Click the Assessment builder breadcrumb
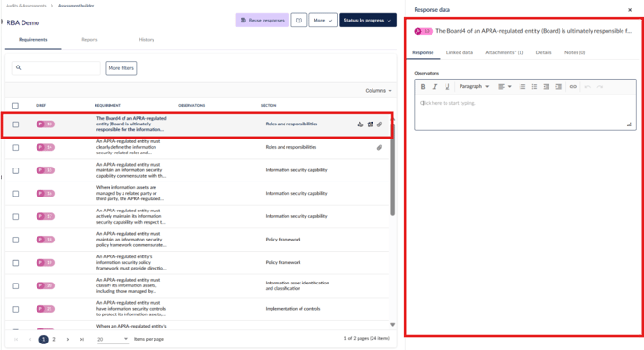Screen dimensions: 644x350 [76, 6]
